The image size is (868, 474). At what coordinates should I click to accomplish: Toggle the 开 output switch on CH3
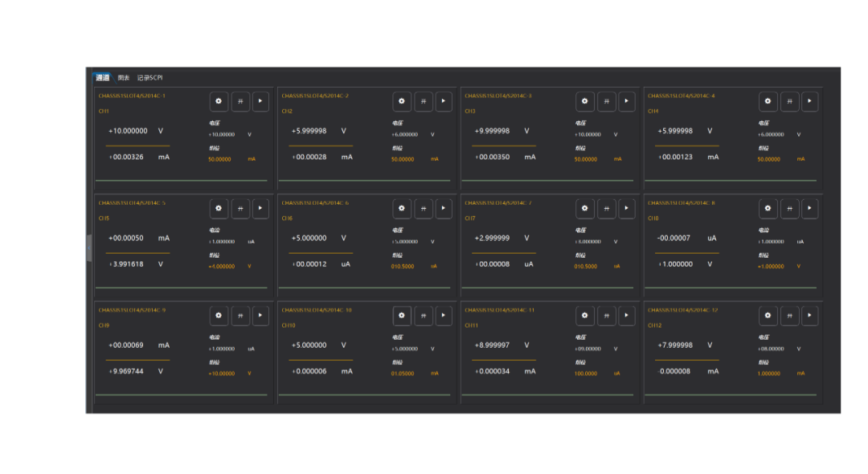click(x=607, y=101)
